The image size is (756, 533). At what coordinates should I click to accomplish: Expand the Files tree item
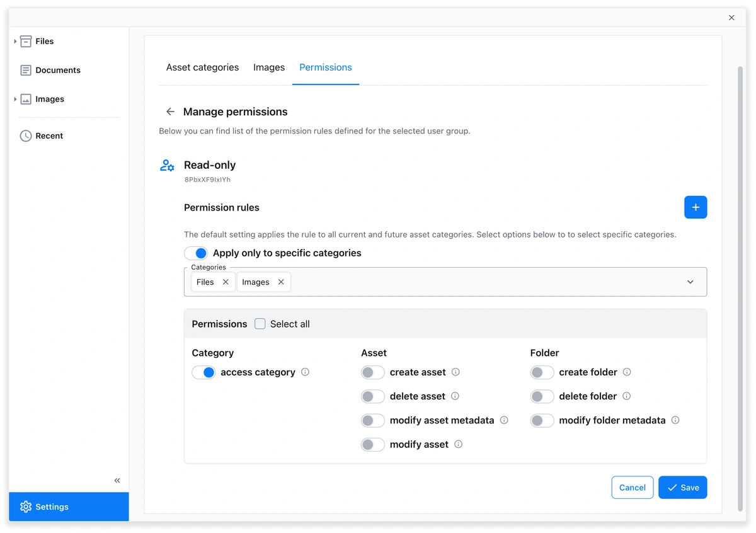[x=15, y=42]
